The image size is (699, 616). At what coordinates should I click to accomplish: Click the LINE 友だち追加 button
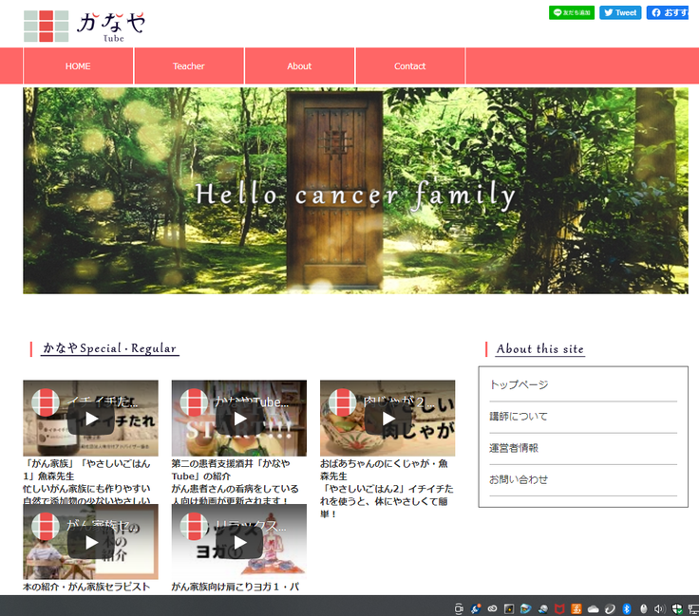(572, 12)
